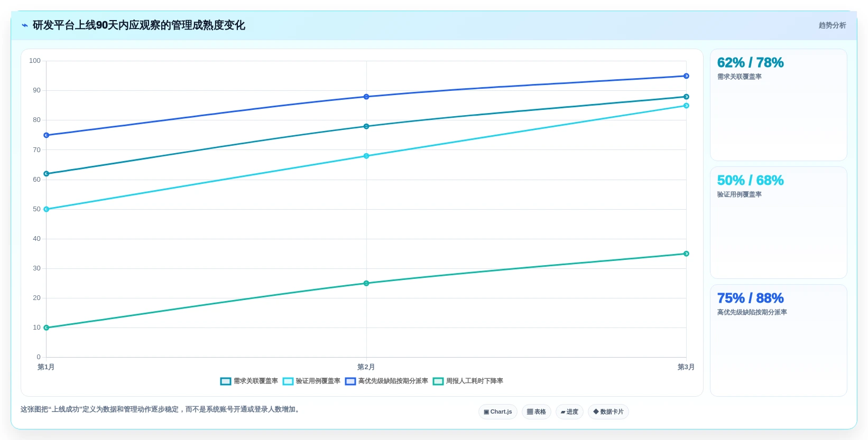The height and width of the screenshot is (440, 868).
Task: Click 高优先级缺陷按期分派率 point at 第3月 (95)
Action: 686,76
